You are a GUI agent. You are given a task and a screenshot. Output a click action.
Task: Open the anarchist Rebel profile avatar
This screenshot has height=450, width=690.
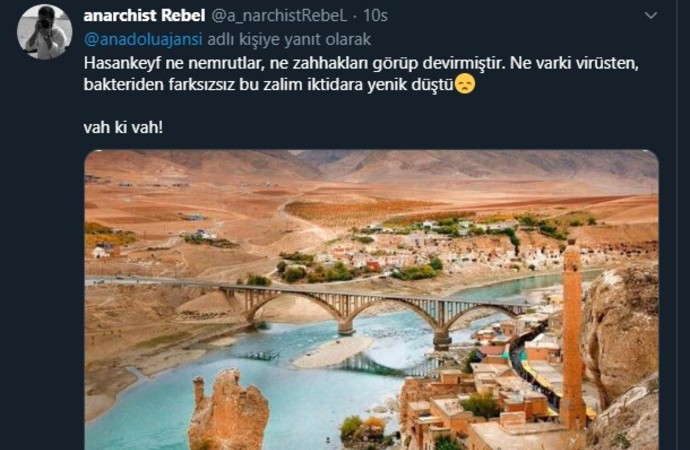tap(44, 32)
